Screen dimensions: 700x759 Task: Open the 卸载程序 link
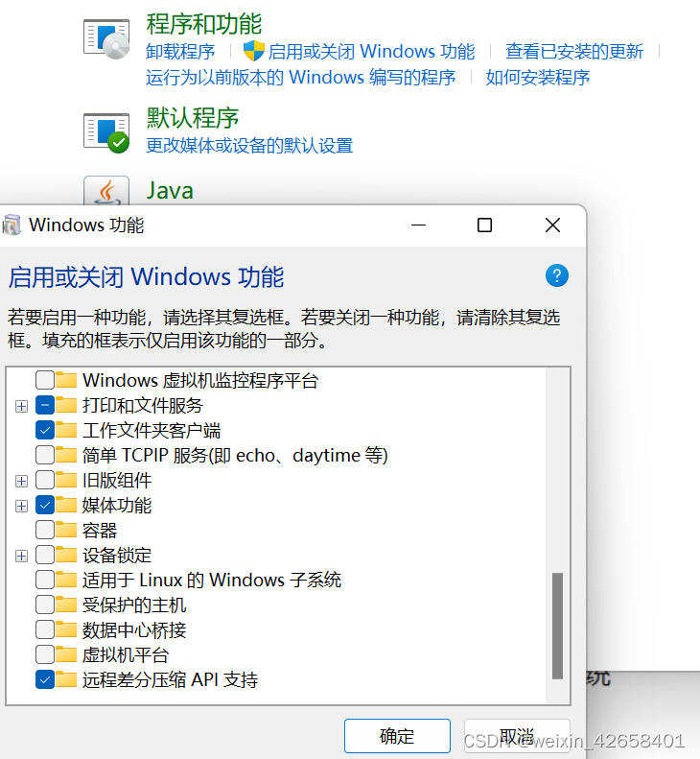[180, 51]
